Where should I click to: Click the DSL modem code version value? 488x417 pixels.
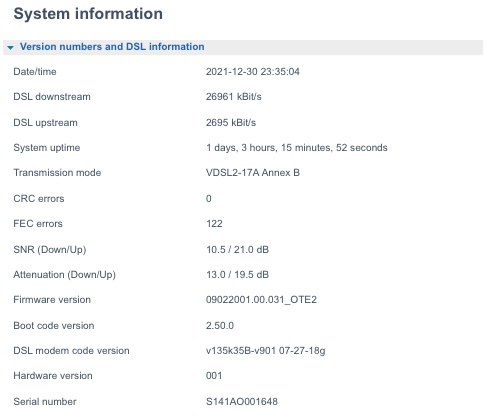[265, 351]
